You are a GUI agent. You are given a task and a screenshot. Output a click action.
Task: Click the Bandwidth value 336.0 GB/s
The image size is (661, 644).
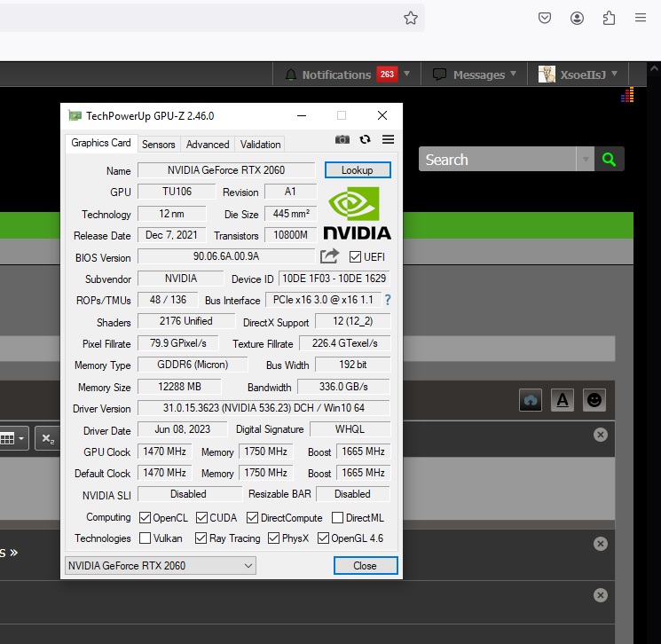pos(343,387)
